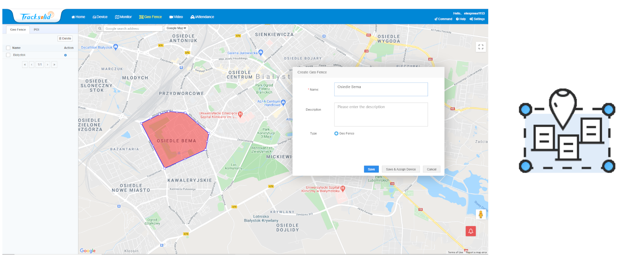Click Save & Assign Device button

click(x=400, y=170)
